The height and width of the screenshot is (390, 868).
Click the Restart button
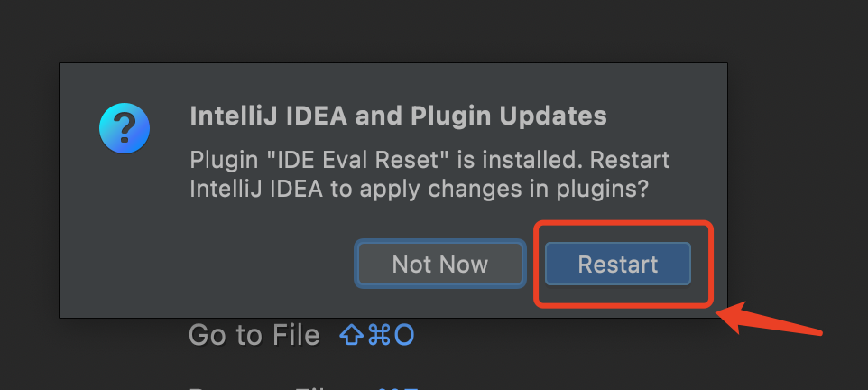coord(618,264)
